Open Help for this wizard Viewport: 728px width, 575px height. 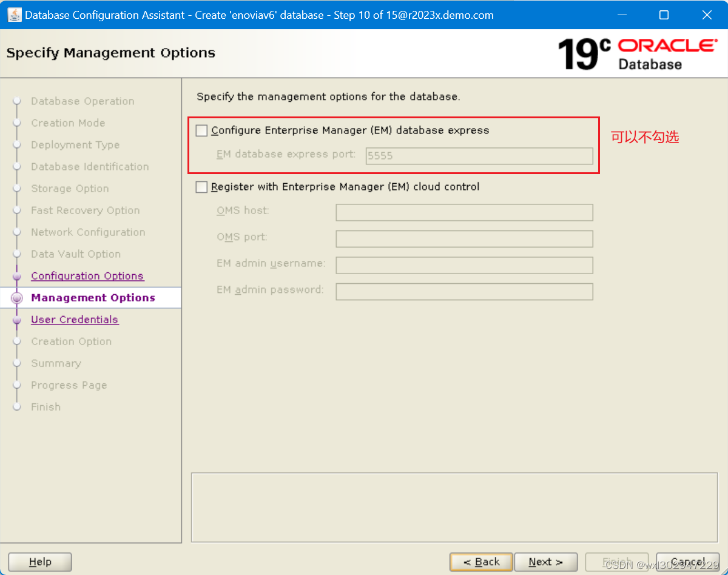coord(40,562)
